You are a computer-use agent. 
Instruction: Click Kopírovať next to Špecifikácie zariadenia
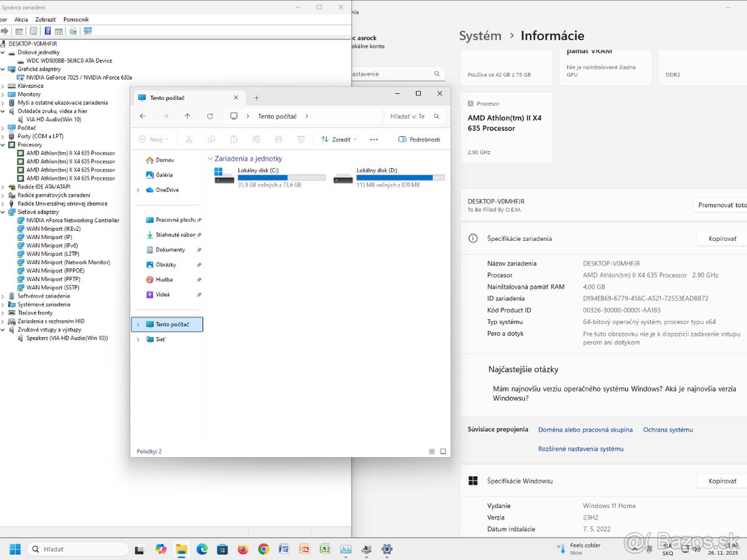(x=721, y=238)
